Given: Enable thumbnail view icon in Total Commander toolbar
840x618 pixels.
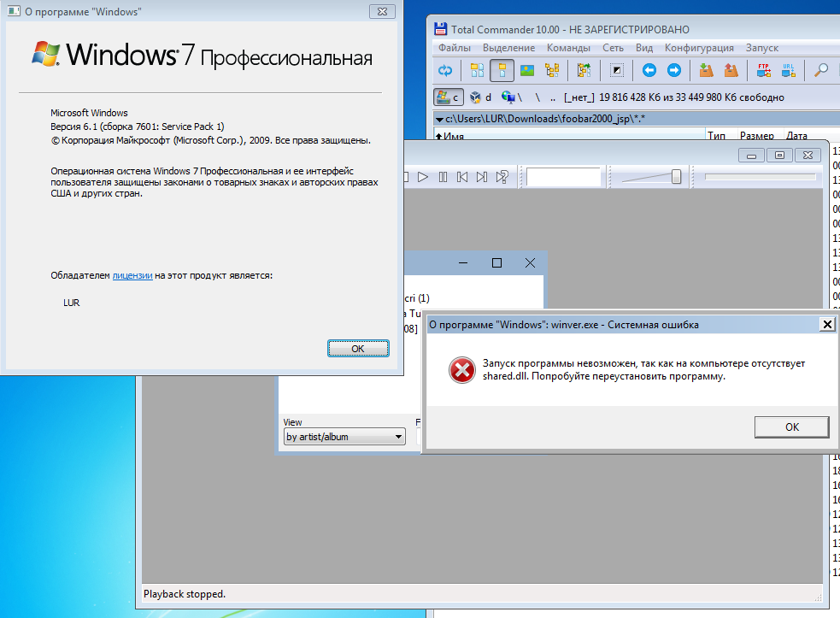Looking at the screenshot, I should click(x=527, y=70).
